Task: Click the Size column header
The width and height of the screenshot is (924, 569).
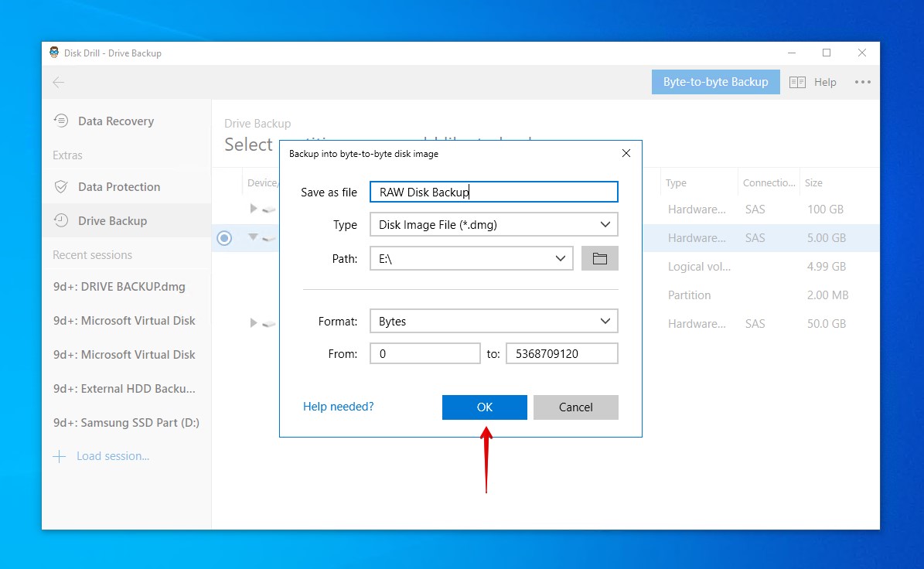Action: tap(813, 183)
